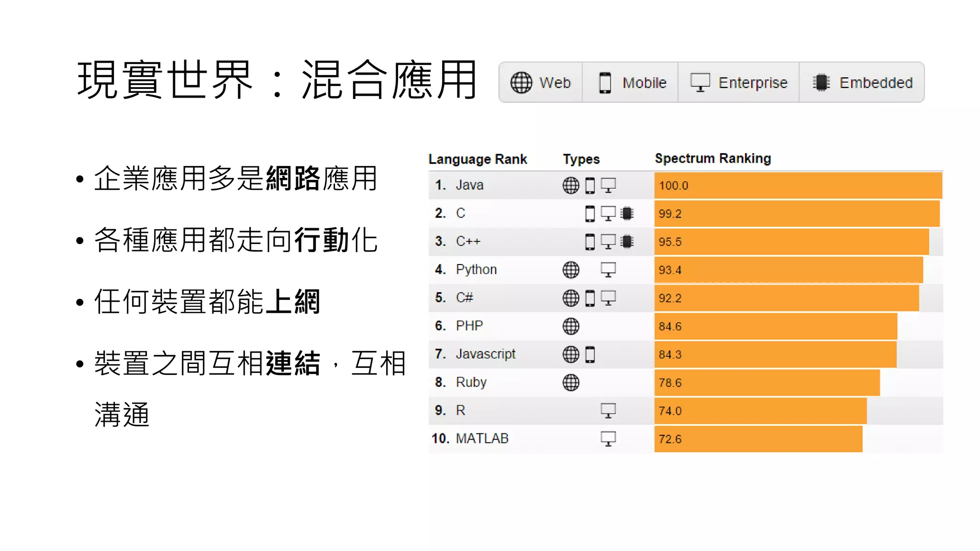This screenshot has height=551, width=980.
Task: Click the 100.0 ranking bar for Java
Action: [798, 185]
